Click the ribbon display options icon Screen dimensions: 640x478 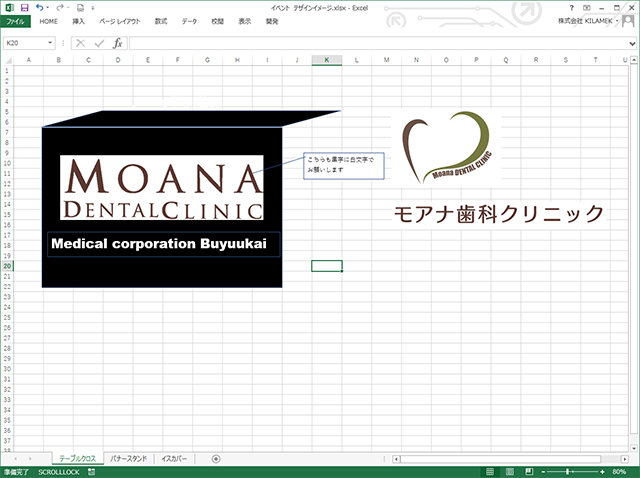pyautogui.click(x=587, y=8)
